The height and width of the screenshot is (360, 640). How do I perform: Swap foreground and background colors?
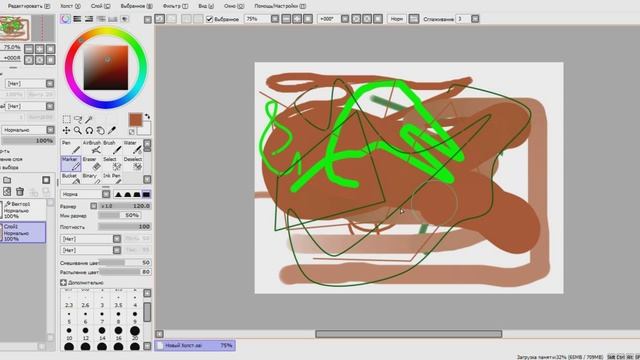[x=147, y=116]
